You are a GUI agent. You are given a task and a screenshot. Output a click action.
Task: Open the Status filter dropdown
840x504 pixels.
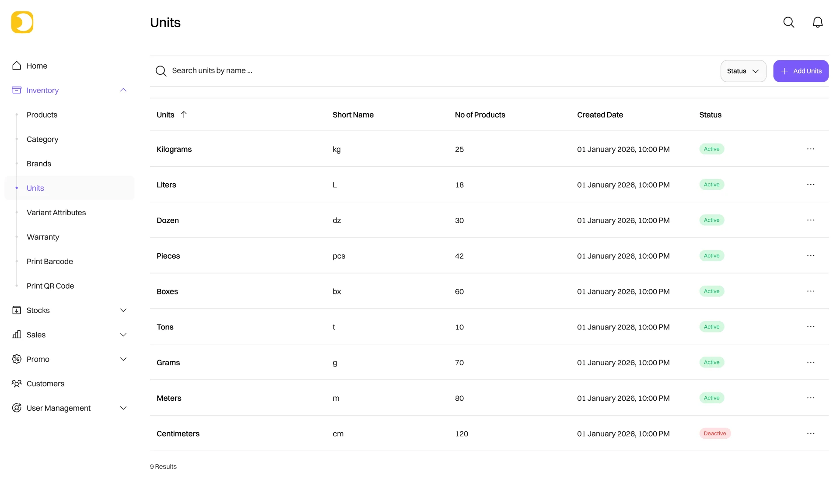pos(743,71)
